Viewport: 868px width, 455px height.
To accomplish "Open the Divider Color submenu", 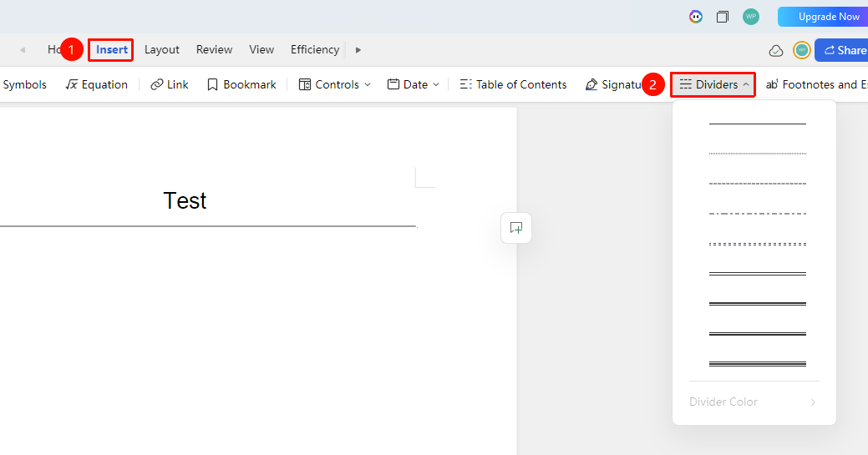I will [753, 402].
